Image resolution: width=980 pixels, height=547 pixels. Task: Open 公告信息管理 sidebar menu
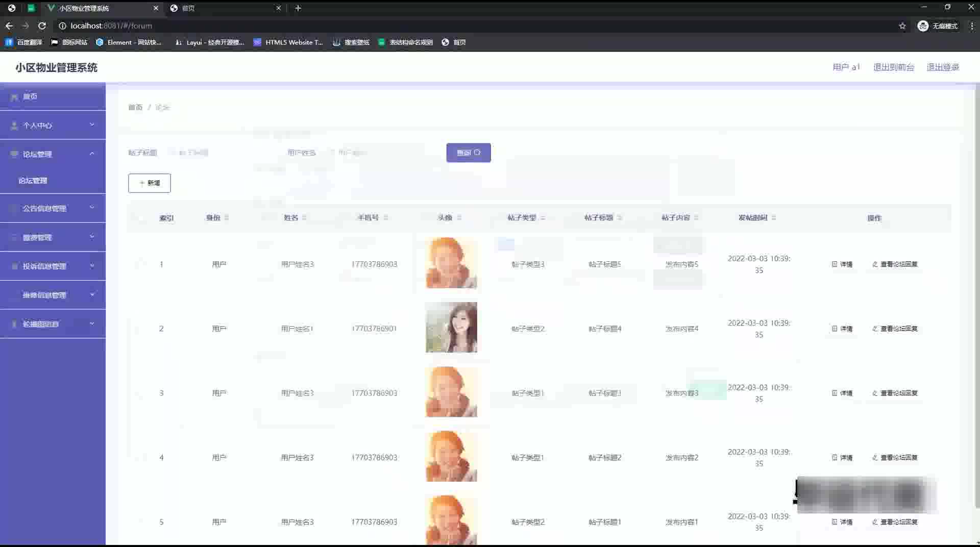[53, 208]
